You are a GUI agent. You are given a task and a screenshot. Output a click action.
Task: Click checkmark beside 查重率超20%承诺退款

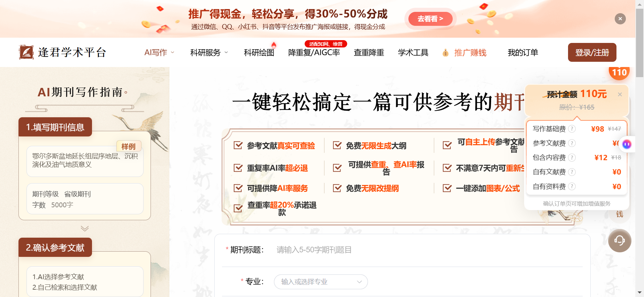coord(238,208)
